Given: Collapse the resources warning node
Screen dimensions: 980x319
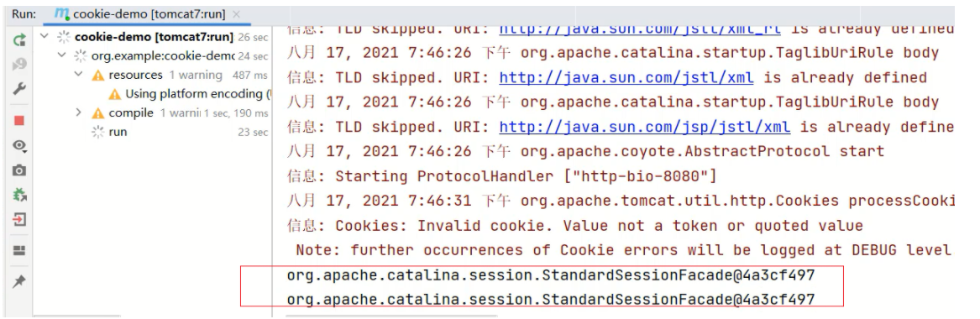Looking at the screenshot, I should pyautogui.click(x=78, y=75).
